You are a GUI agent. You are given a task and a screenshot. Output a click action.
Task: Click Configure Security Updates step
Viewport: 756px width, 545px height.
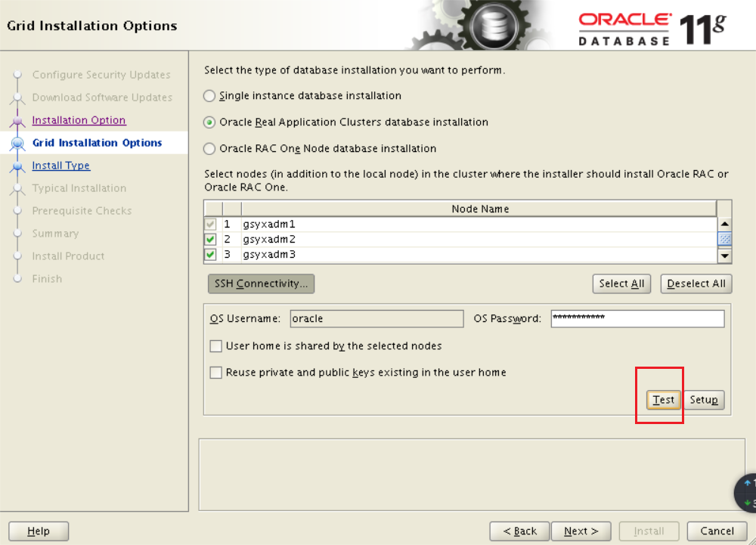pyautogui.click(x=101, y=75)
